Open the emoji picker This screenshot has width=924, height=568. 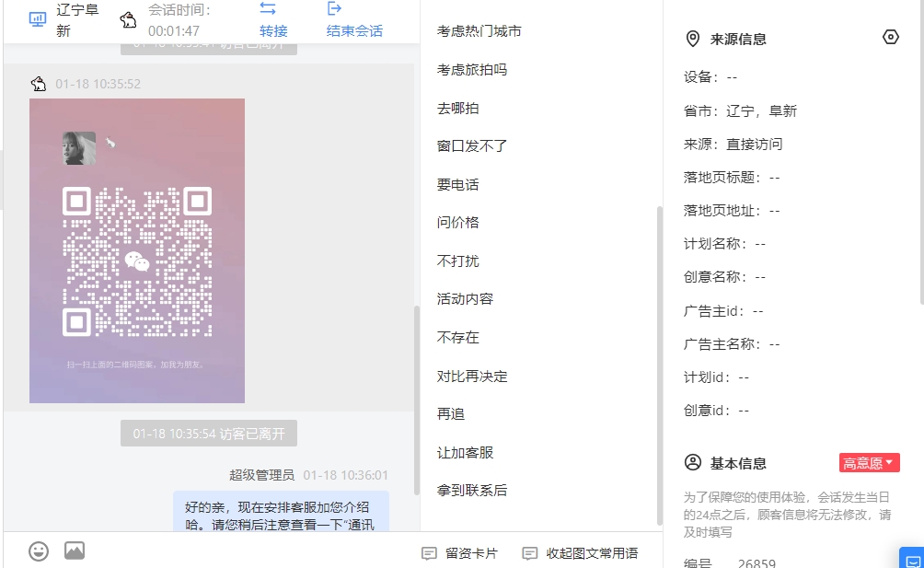39,551
